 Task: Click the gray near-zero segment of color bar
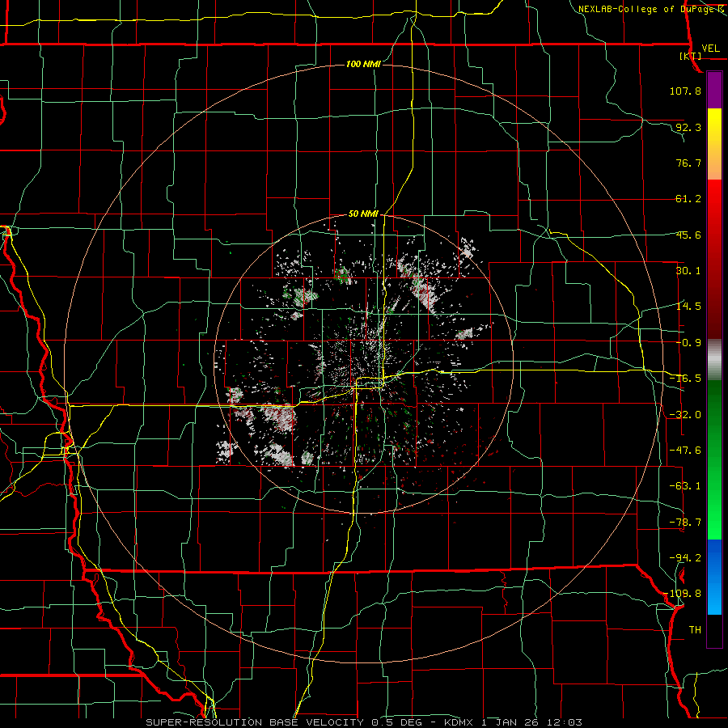pyautogui.click(x=714, y=360)
